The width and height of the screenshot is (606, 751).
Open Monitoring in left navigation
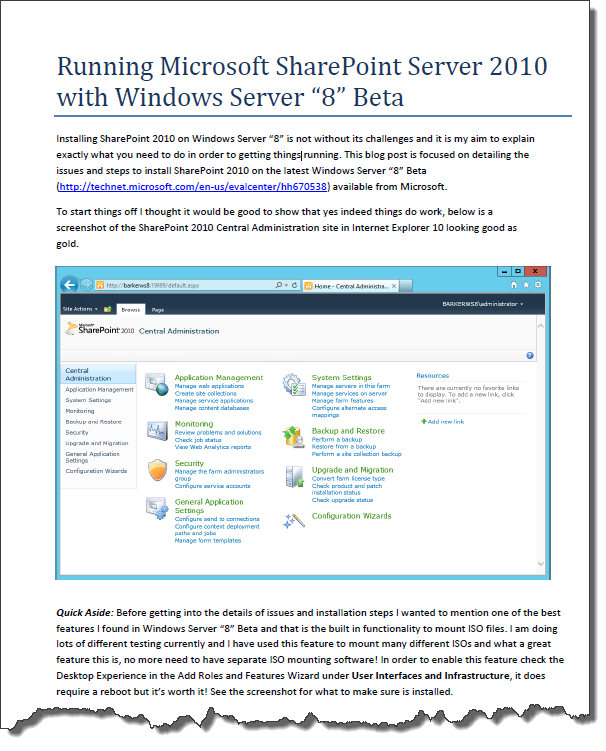click(80, 411)
